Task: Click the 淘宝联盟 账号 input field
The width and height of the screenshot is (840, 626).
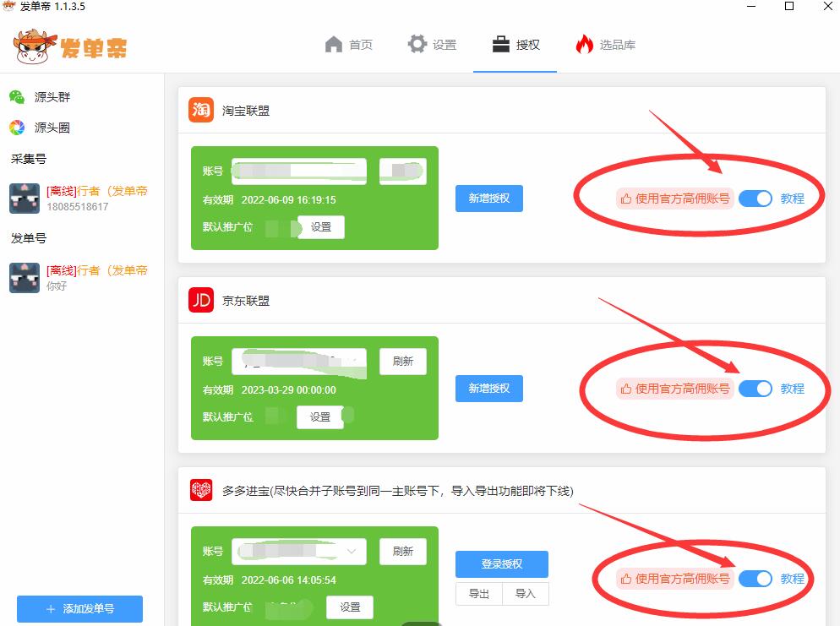Action: pyautogui.click(x=299, y=171)
